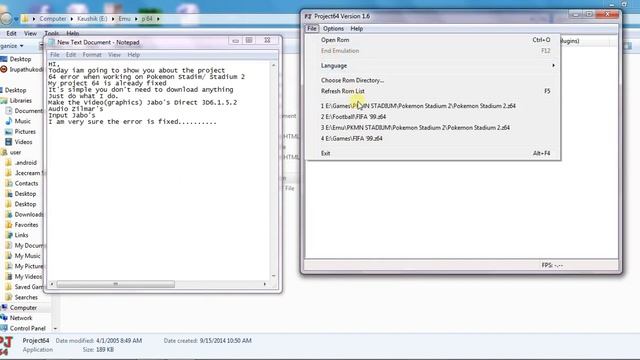Click Notepad scroll left arrow
This screenshot has width=640, height=360.
pyautogui.click(x=52, y=284)
